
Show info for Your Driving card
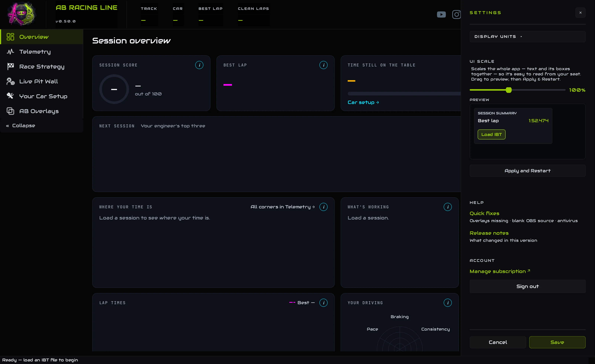[x=447, y=303]
